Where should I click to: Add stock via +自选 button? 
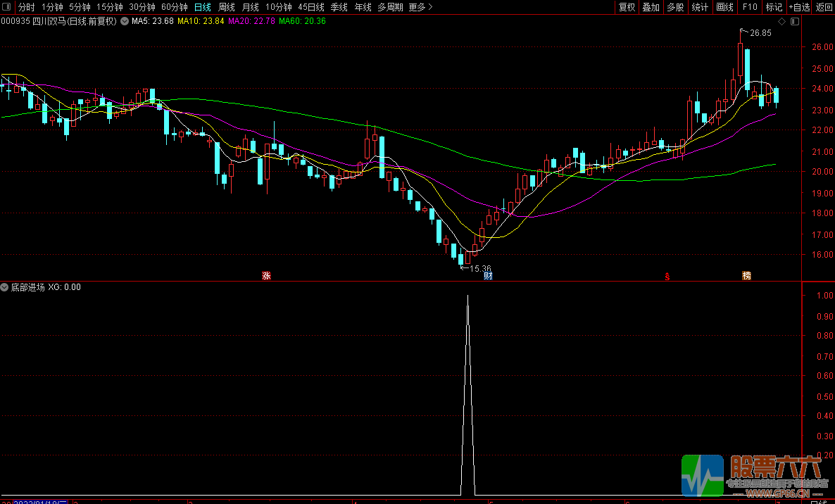[799, 7]
